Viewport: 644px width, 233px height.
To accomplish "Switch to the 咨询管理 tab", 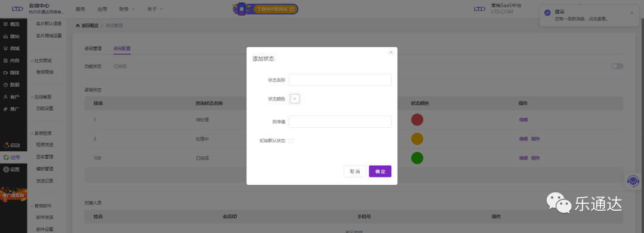I will pyautogui.click(x=93, y=48).
